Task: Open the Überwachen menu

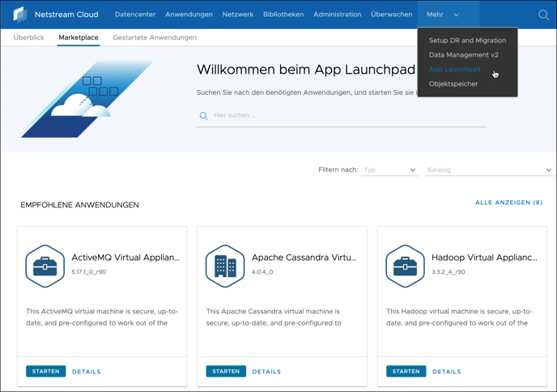Action: 392,15
